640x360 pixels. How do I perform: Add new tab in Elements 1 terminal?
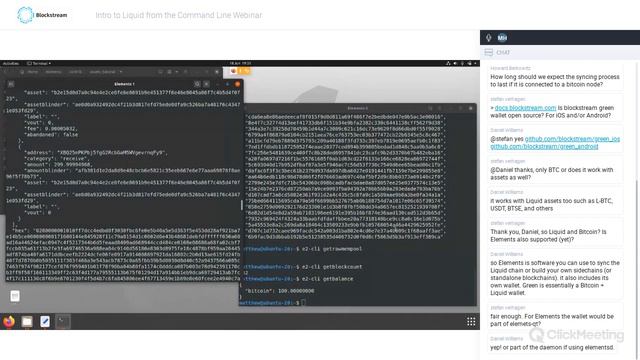click(11, 84)
